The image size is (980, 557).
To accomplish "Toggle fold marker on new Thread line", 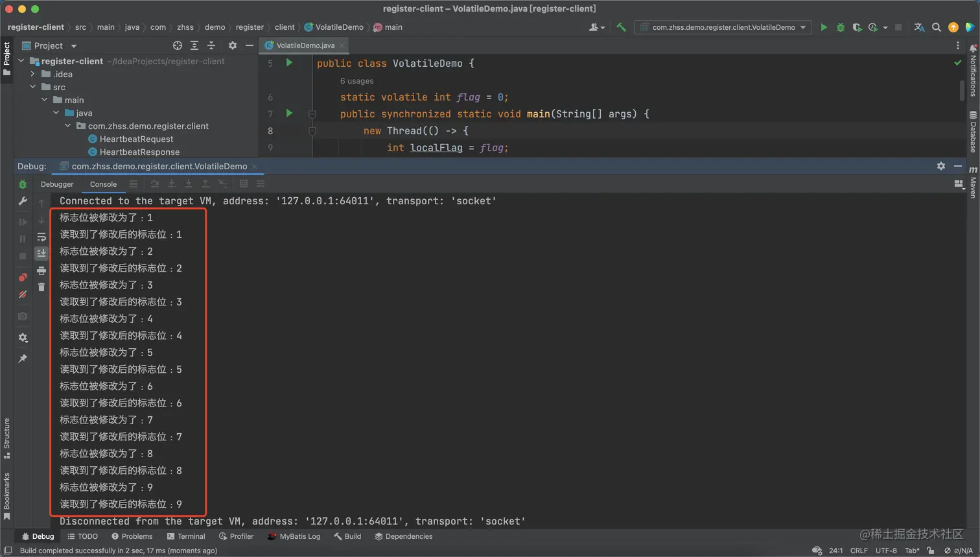I will (312, 131).
